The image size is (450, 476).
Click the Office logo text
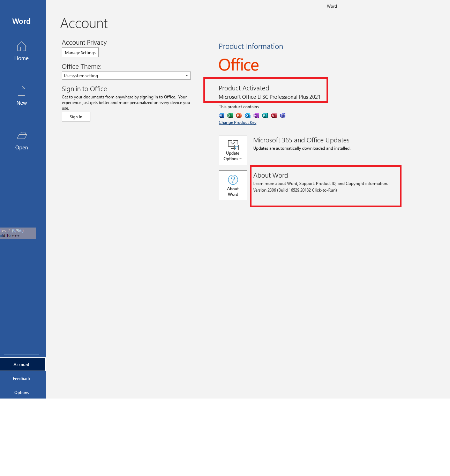239,65
